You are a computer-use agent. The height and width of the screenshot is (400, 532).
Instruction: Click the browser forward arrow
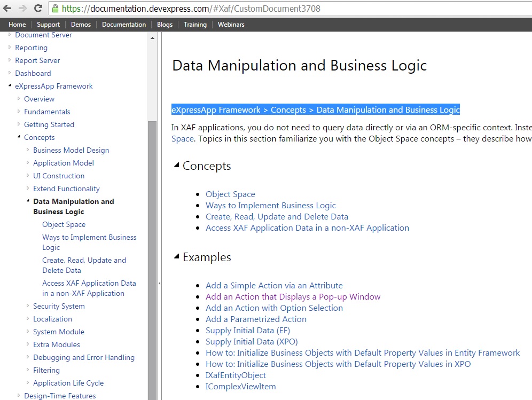coord(22,8)
